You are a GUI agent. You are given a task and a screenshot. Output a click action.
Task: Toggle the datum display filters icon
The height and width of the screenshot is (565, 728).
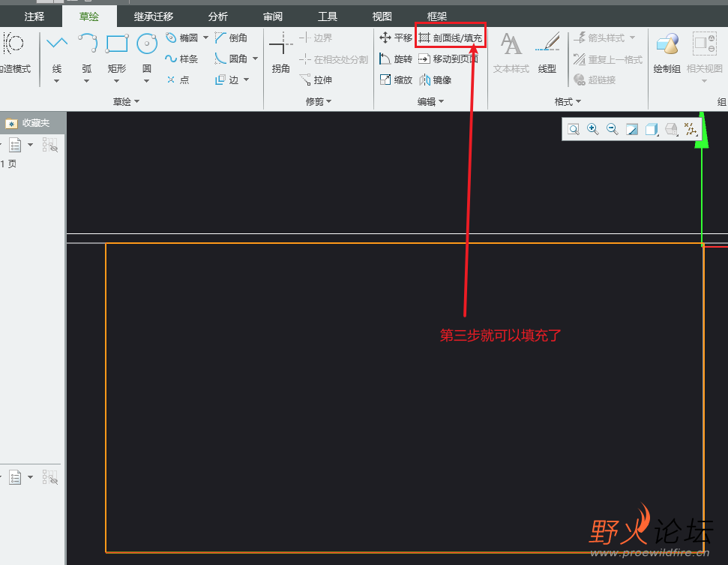pyautogui.click(x=691, y=129)
